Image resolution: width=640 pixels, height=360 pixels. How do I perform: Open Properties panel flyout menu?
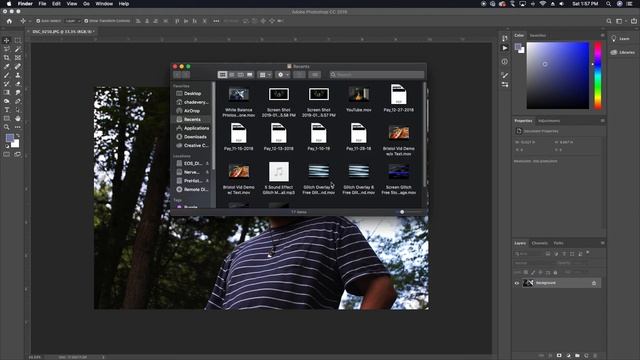(x=602, y=121)
